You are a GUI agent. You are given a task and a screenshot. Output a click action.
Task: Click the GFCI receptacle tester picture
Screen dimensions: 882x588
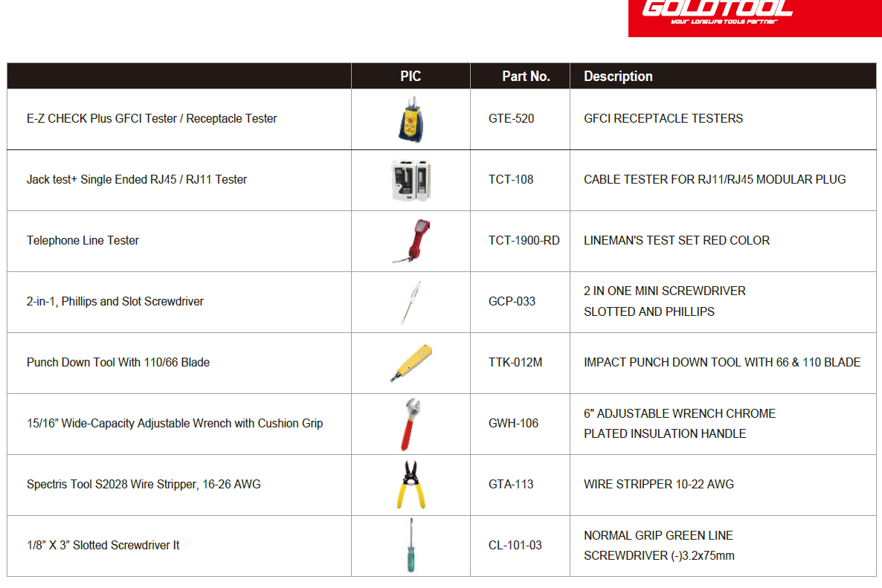pos(411,119)
